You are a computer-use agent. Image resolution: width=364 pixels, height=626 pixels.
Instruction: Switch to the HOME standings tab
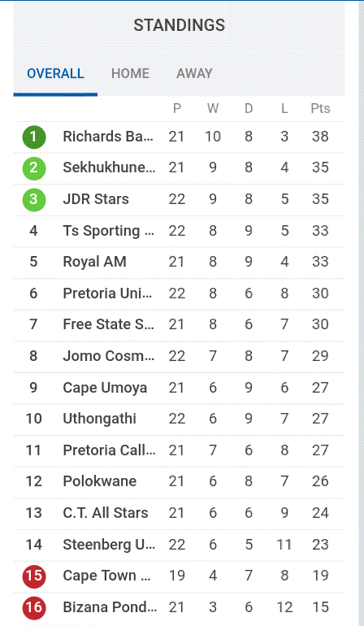pyautogui.click(x=130, y=73)
